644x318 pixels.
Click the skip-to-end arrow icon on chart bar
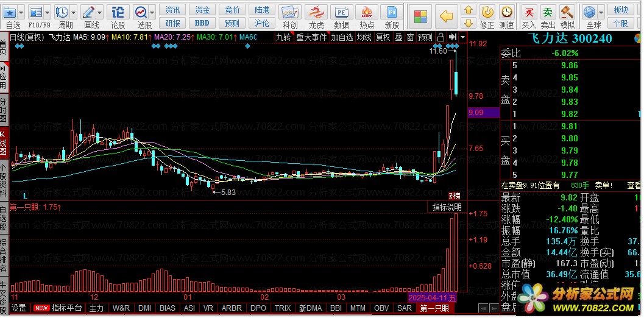click(453, 37)
